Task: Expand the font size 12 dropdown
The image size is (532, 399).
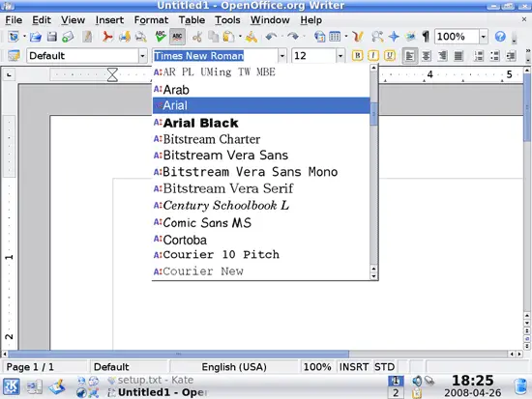Action: (340, 56)
